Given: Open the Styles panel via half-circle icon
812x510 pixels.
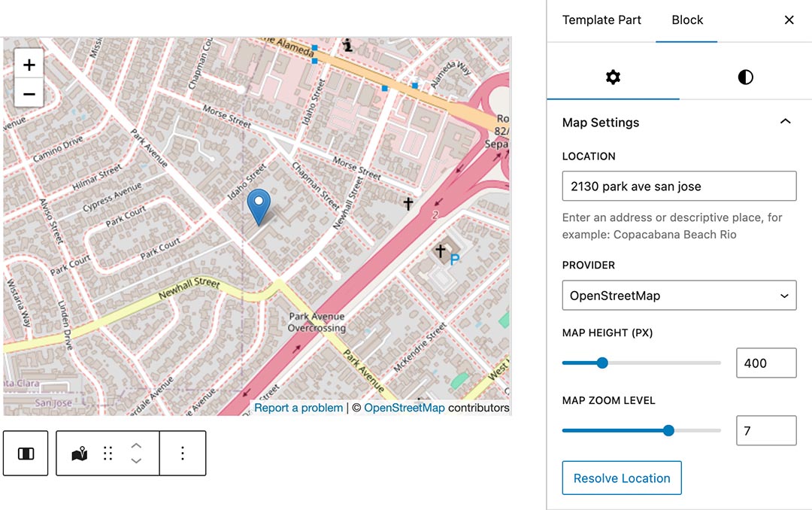Looking at the screenshot, I should tap(745, 77).
